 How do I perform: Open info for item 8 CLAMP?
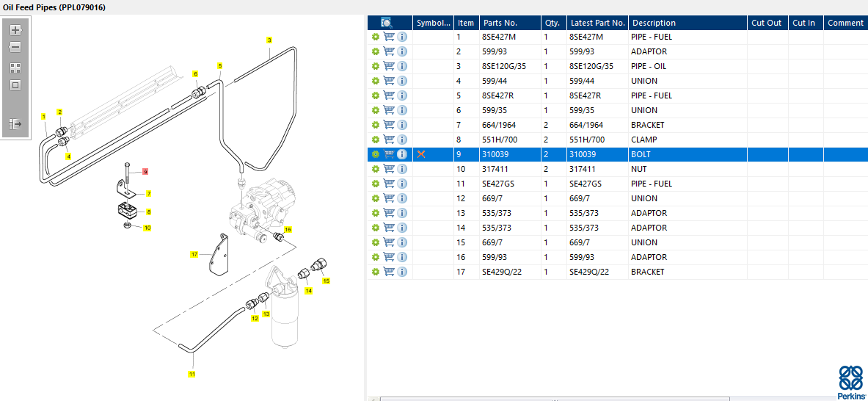[x=402, y=140]
